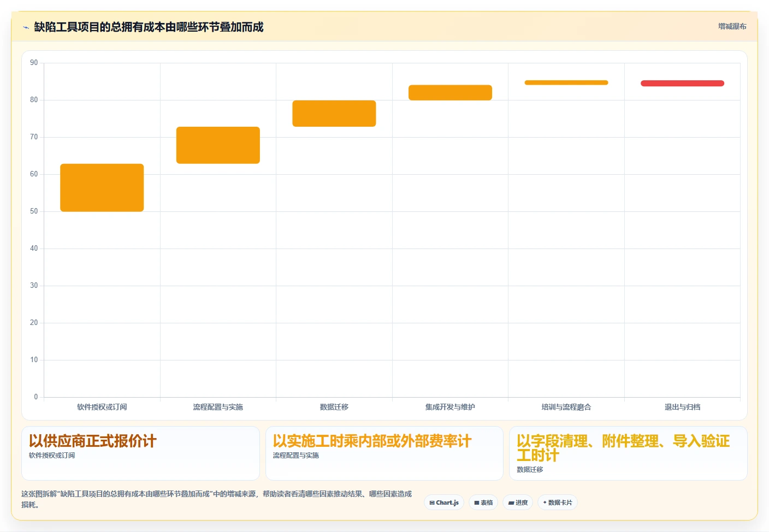Click the 增减瀑布 label in the header

732,26
